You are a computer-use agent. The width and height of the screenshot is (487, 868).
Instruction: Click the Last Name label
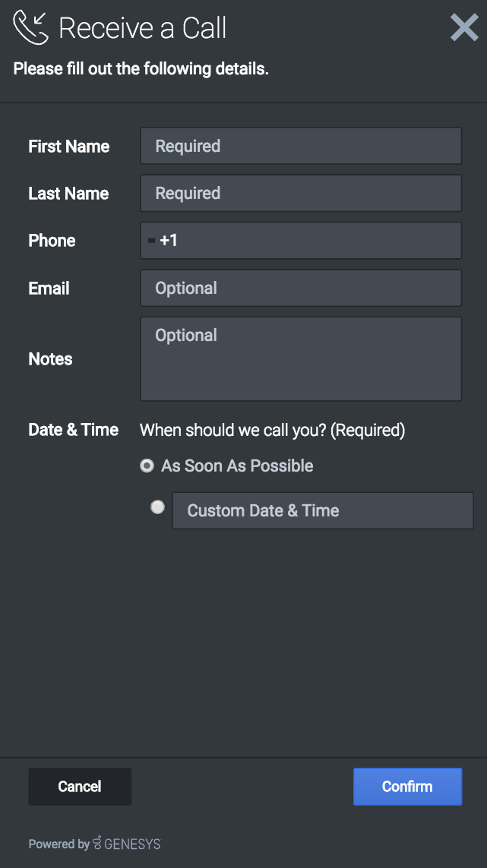click(x=68, y=194)
